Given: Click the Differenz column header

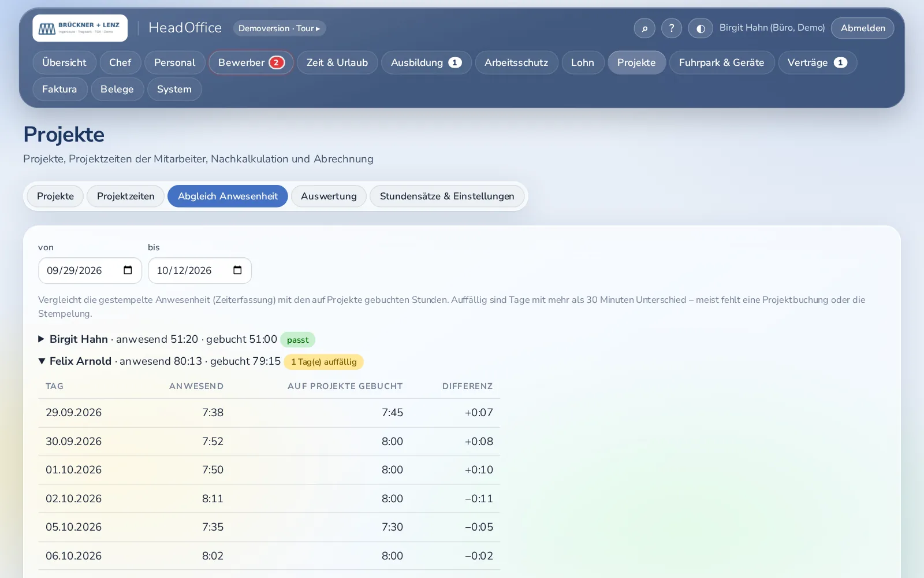Looking at the screenshot, I should (x=468, y=386).
